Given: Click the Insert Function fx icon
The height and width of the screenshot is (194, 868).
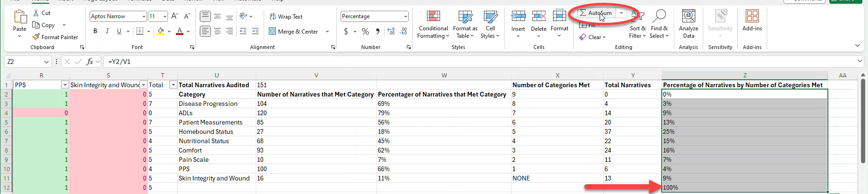Looking at the screenshot, I should [x=90, y=62].
